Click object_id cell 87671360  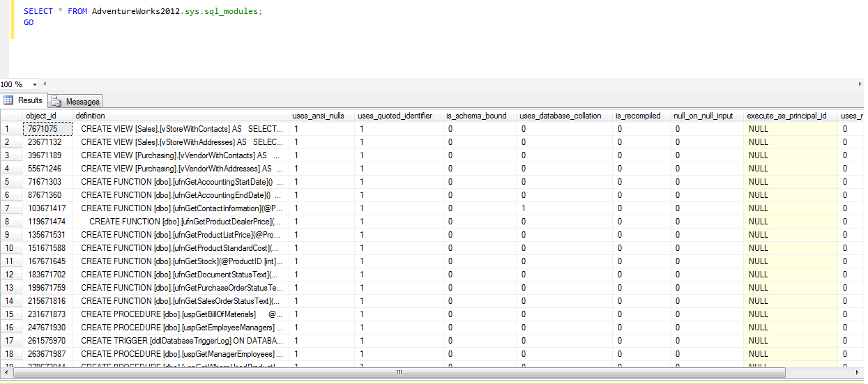pyautogui.click(x=47, y=195)
